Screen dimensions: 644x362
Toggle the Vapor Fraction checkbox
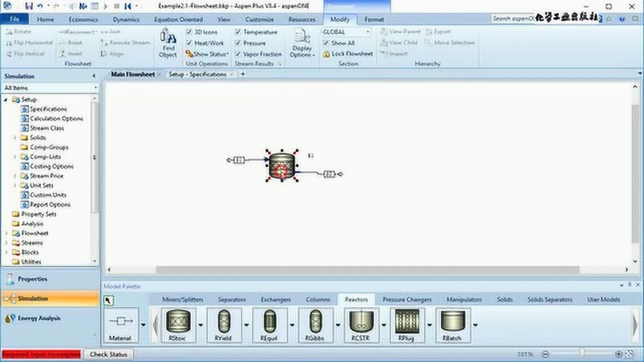tap(238, 54)
